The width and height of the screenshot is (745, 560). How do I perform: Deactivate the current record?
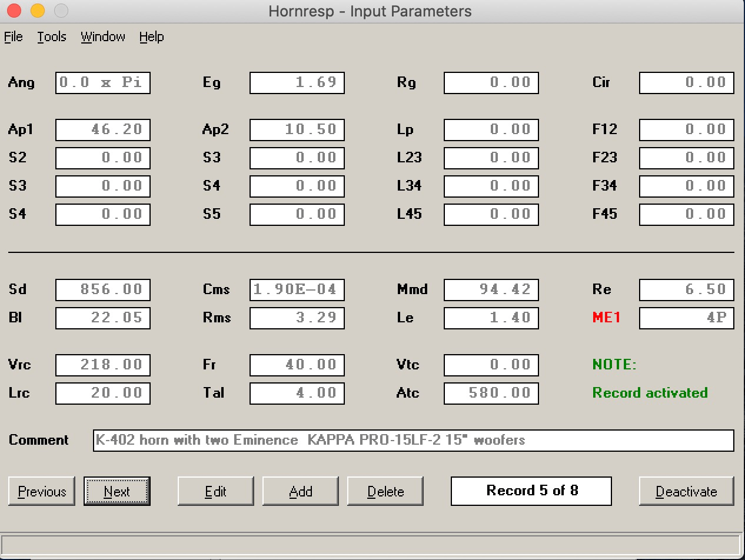tap(687, 491)
